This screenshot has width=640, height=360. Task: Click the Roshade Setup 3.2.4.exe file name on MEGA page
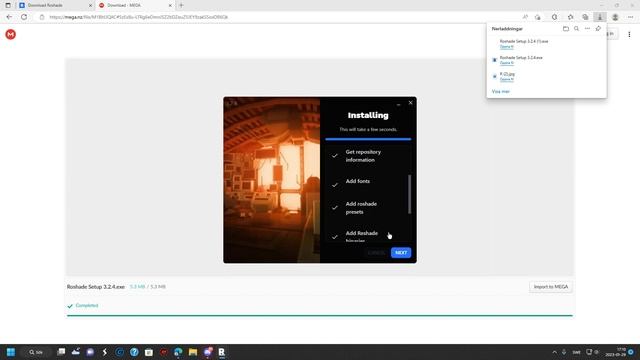(x=96, y=287)
